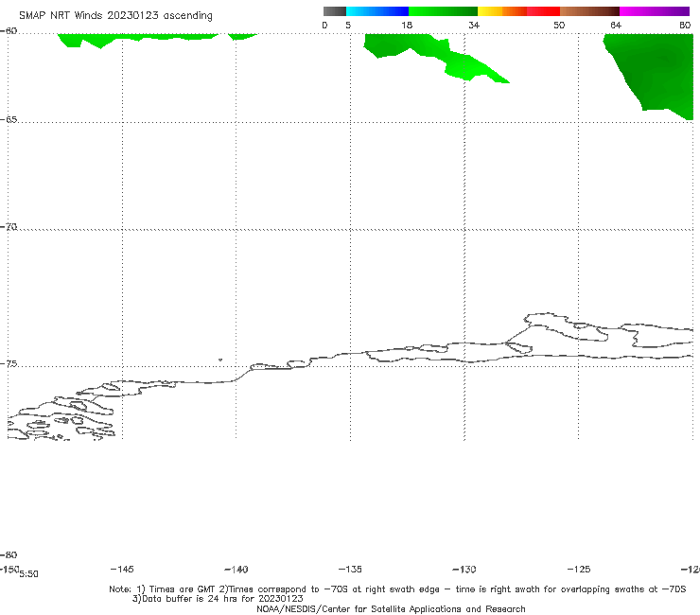Click the magenta-purple segment of the color bar
The image size is (700, 615).
[654, 11]
